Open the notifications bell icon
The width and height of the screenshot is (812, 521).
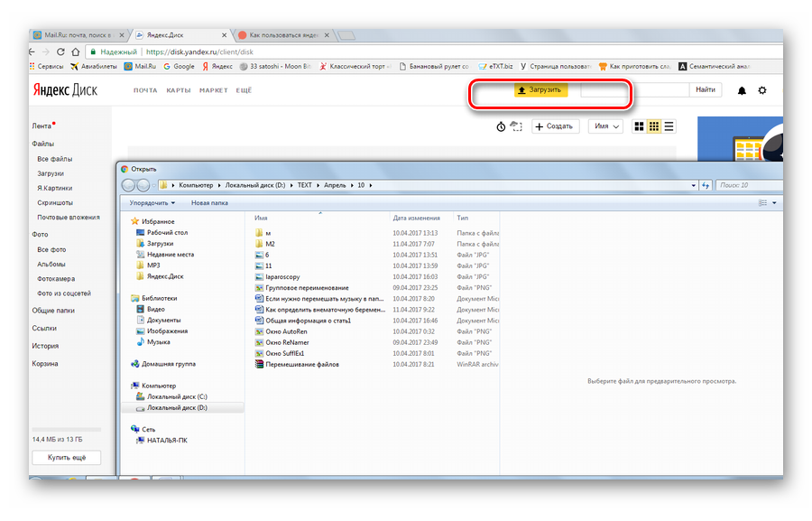[742, 90]
